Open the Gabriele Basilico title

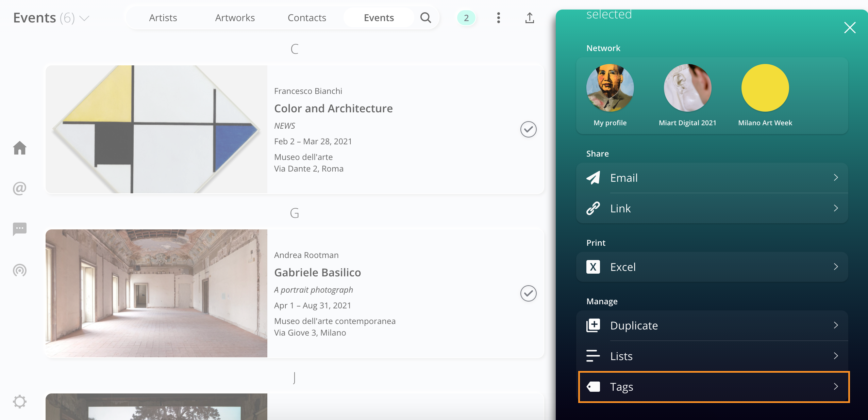tap(317, 273)
